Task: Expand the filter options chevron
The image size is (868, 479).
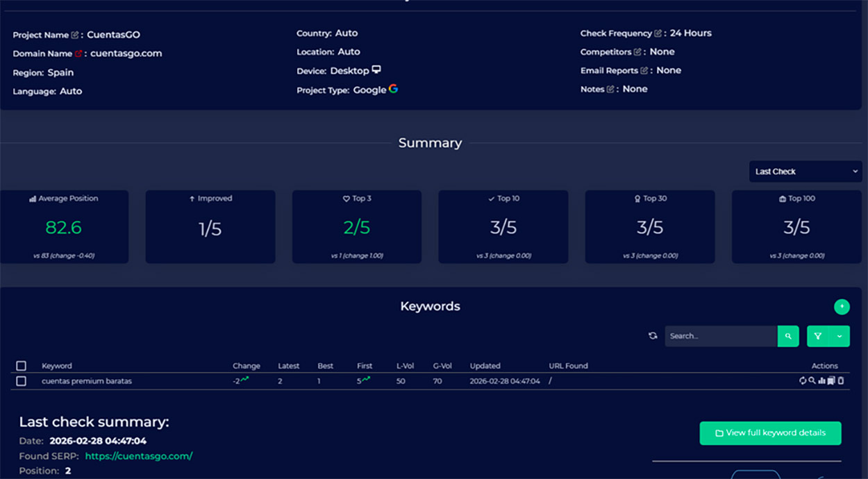Action: (840, 336)
